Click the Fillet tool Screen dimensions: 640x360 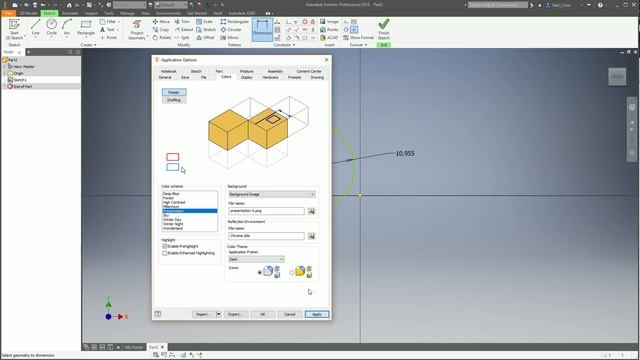click(x=108, y=22)
